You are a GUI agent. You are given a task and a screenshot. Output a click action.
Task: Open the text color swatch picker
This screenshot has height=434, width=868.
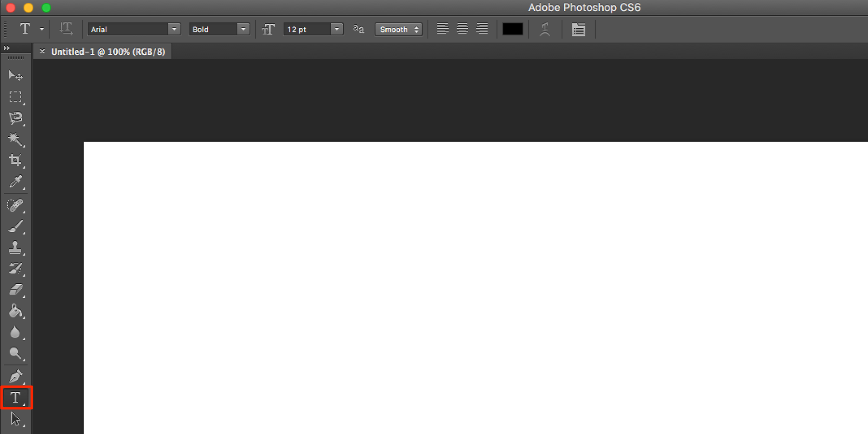[513, 29]
